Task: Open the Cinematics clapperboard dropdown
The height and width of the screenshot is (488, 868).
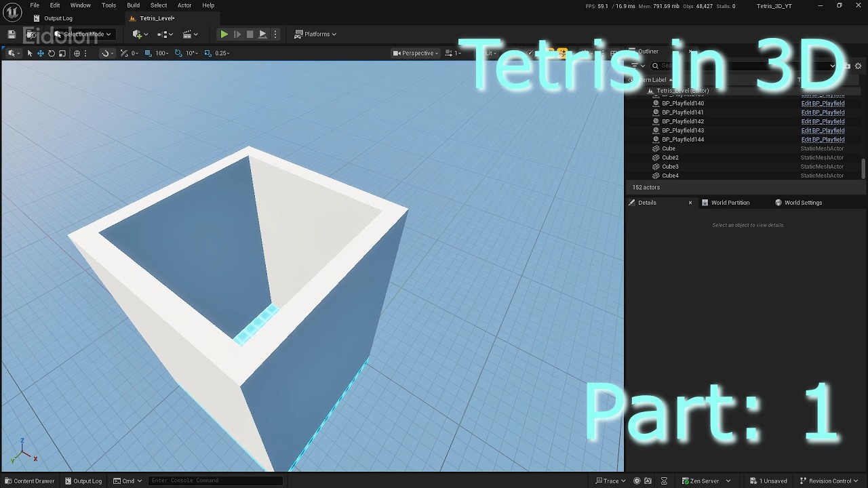Action: pos(191,34)
